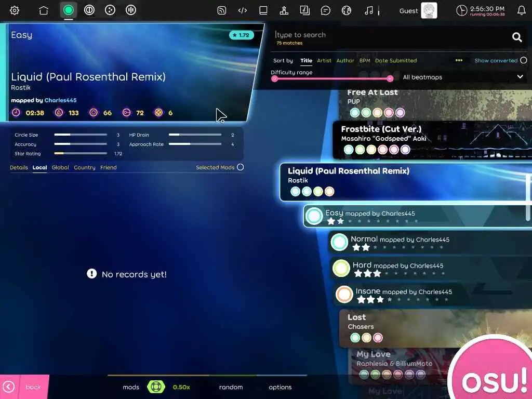Sort beatmaps by Author

point(345,61)
